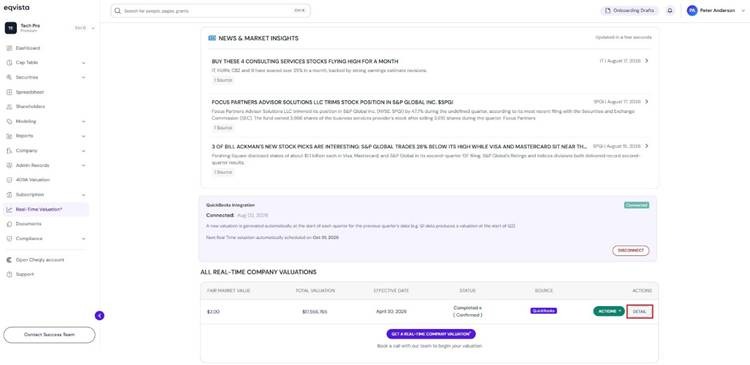Focus the search for people, pages, grants field
The width and height of the screenshot is (750, 365).
point(210,11)
